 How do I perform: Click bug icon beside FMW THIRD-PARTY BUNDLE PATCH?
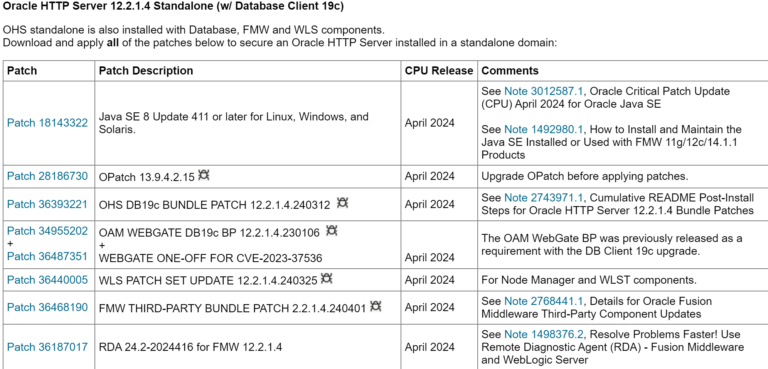(x=375, y=306)
